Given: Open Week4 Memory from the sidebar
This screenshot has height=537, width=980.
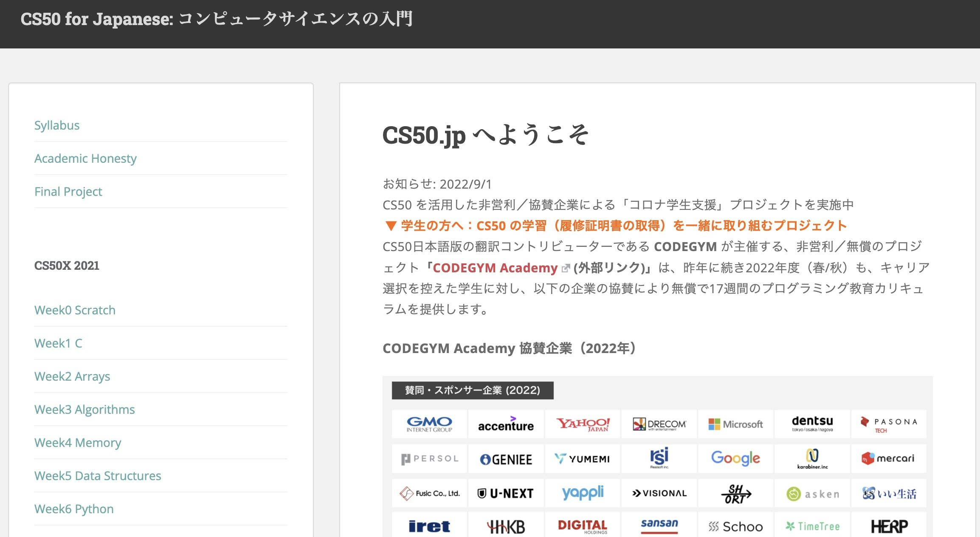Looking at the screenshot, I should [77, 442].
